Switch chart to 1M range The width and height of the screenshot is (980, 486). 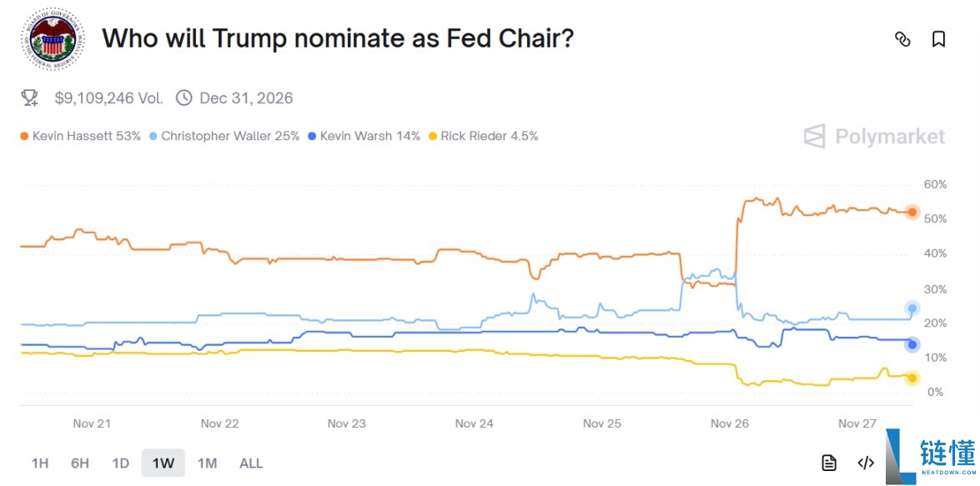pos(207,463)
